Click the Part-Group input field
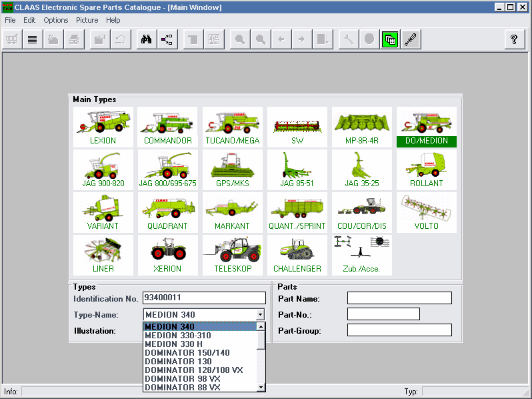Screen dimensions: 532x399 point(399,330)
